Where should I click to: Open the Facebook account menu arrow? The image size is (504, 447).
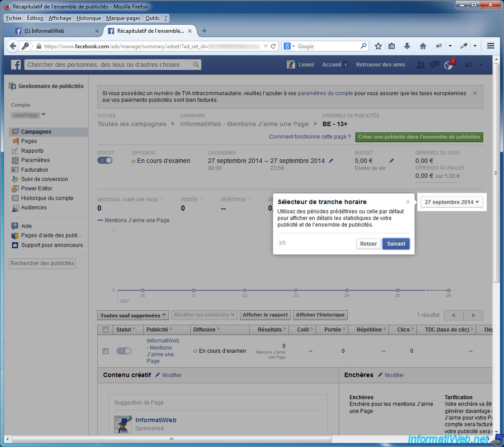tap(481, 65)
